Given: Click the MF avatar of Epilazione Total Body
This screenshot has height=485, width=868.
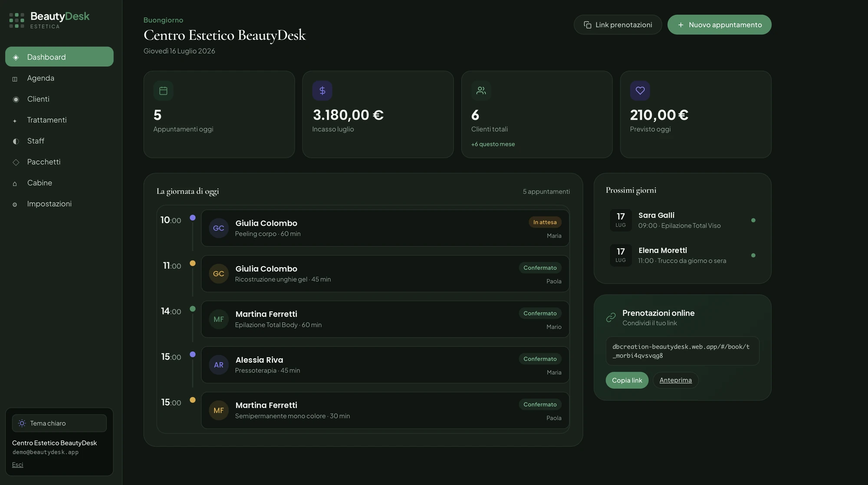Looking at the screenshot, I should tap(219, 320).
